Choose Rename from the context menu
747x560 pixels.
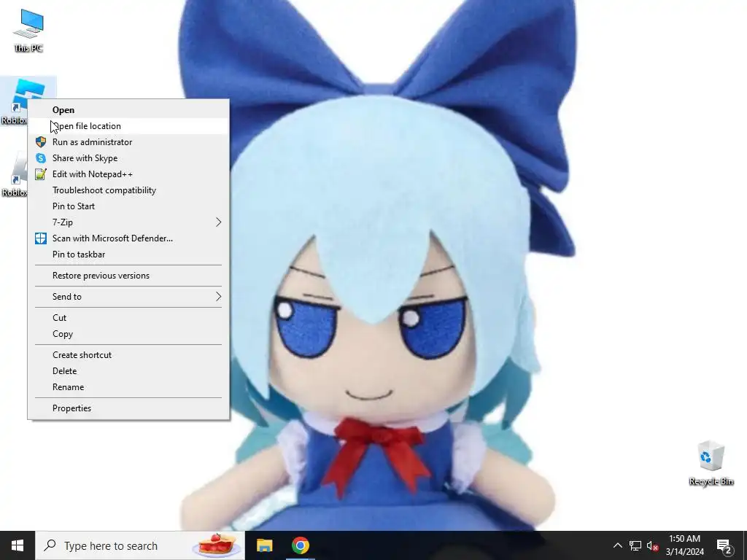point(128,387)
